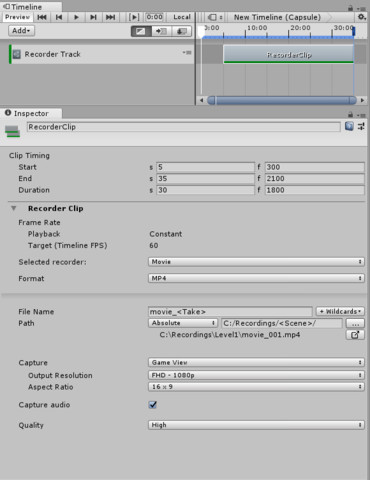Select the Ripple edit mode icon
370x480 pixels.
pos(161,31)
